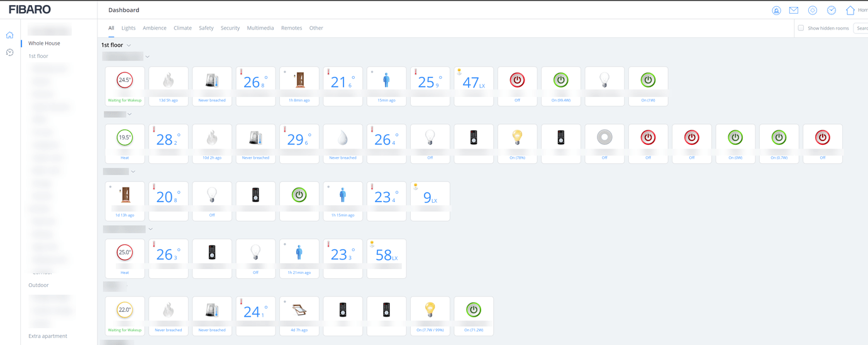Toggle the power switch showing On (99.4W)
The width and height of the screenshot is (868, 345).
[x=560, y=80]
